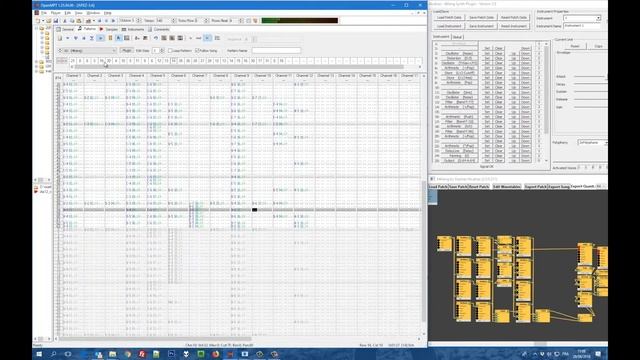Click the New file icon in OpenMPT toolbar
Screen dimensions: 640x360
point(38,21)
